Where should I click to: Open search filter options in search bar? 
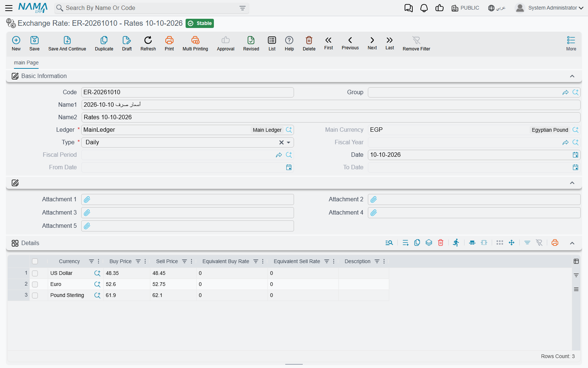(x=243, y=8)
